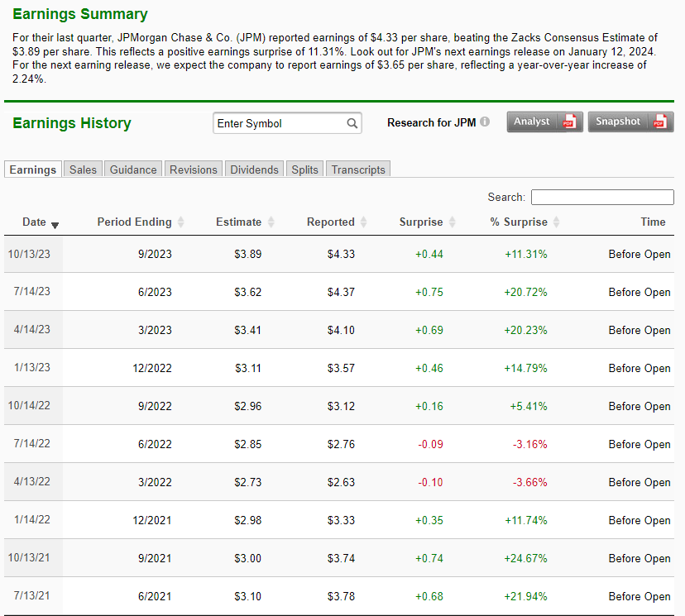685x616 pixels.
Task: Click reported value $2.76
Action: (341, 444)
